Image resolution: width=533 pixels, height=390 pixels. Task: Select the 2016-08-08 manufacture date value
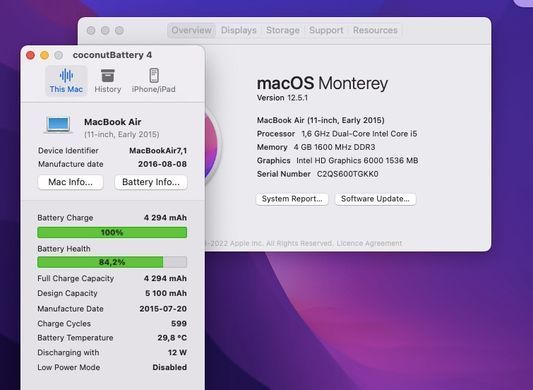(162, 164)
